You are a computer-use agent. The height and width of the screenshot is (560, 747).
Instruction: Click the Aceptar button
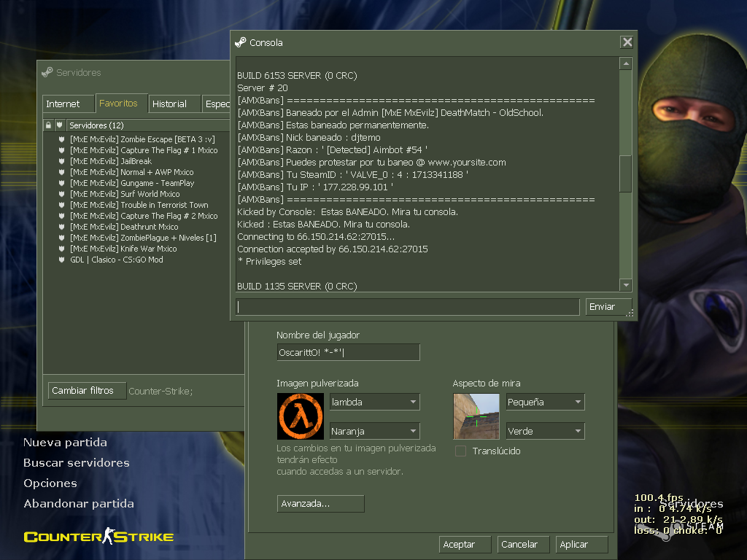pyautogui.click(x=465, y=544)
